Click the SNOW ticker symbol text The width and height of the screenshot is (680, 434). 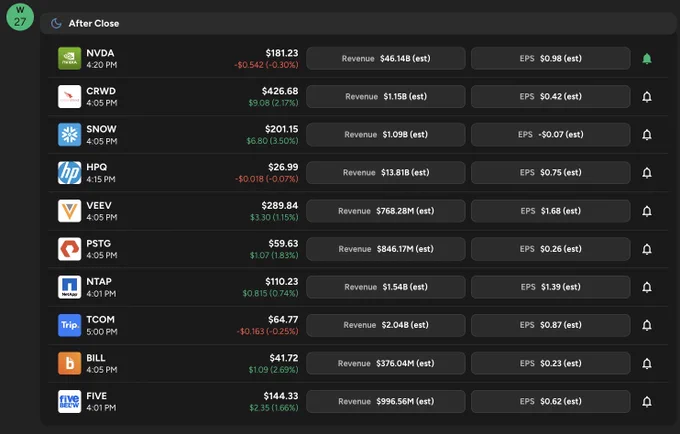(101, 129)
